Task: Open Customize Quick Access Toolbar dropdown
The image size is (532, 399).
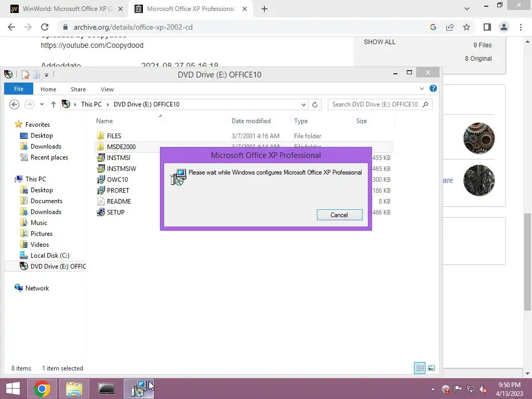Action: 46,75
